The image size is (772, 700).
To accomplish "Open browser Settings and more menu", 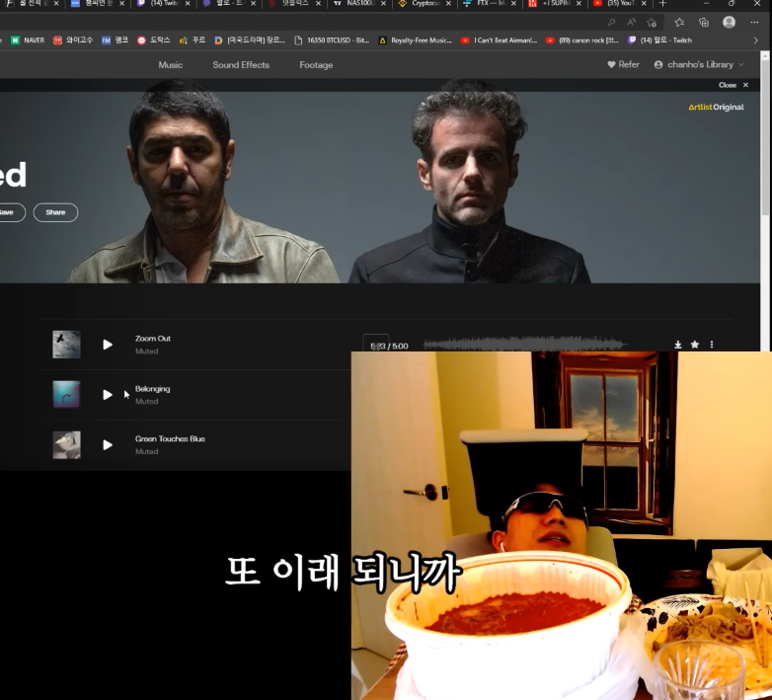I will 754,22.
